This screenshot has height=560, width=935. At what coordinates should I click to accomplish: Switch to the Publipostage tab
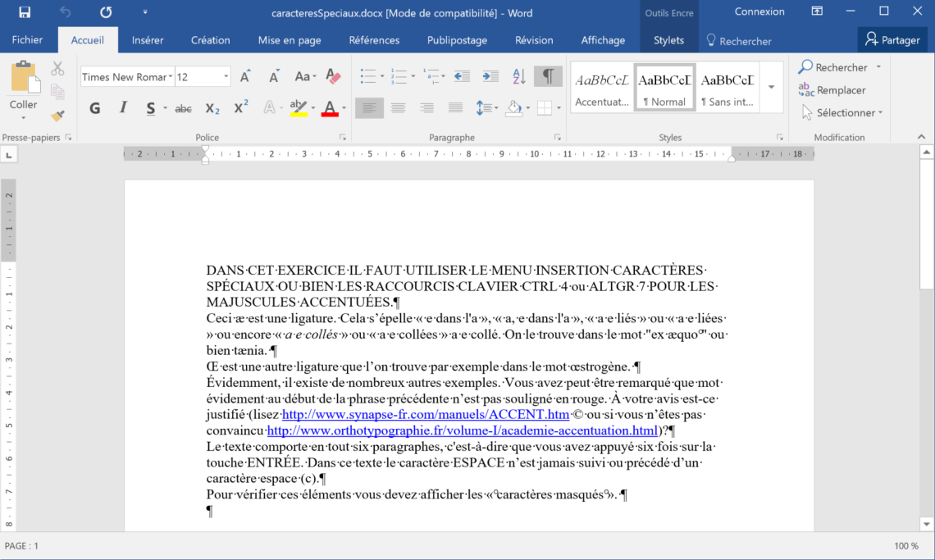tap(457, 40)
